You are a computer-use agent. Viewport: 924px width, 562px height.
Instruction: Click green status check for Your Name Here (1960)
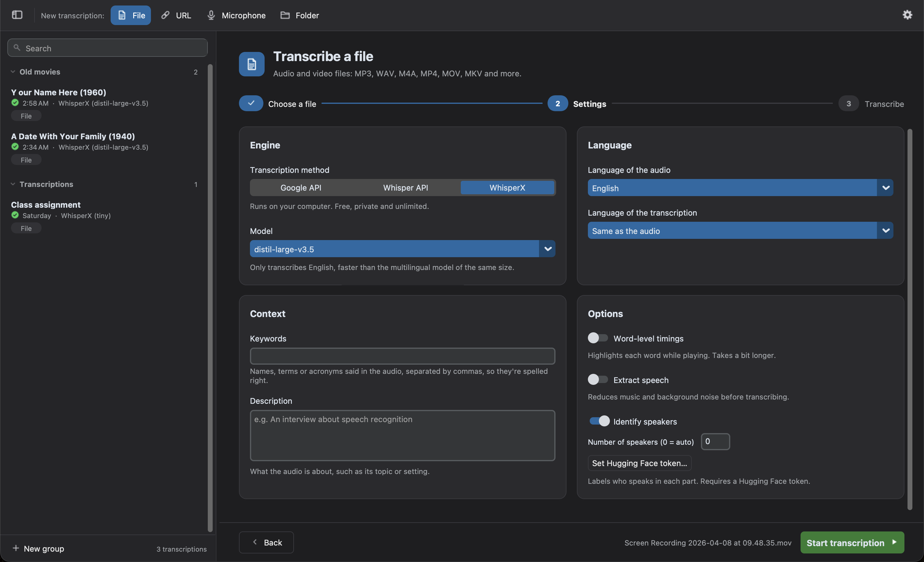[15, 103]
